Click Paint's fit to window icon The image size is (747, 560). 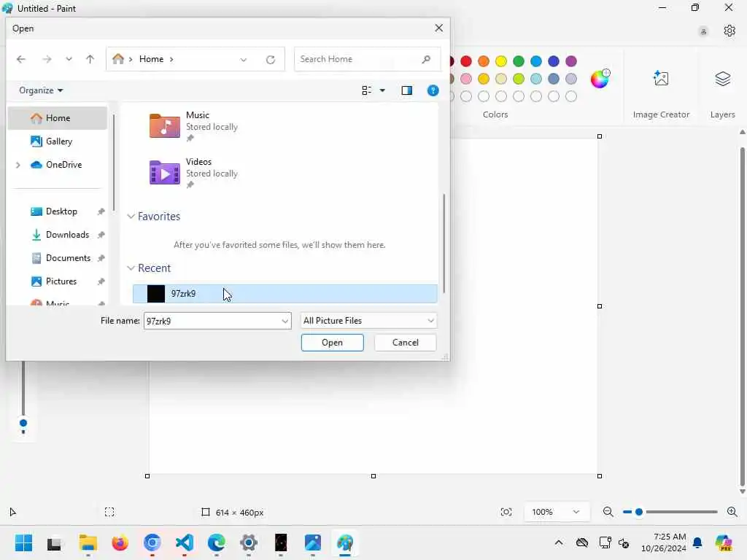pos(506,512)
